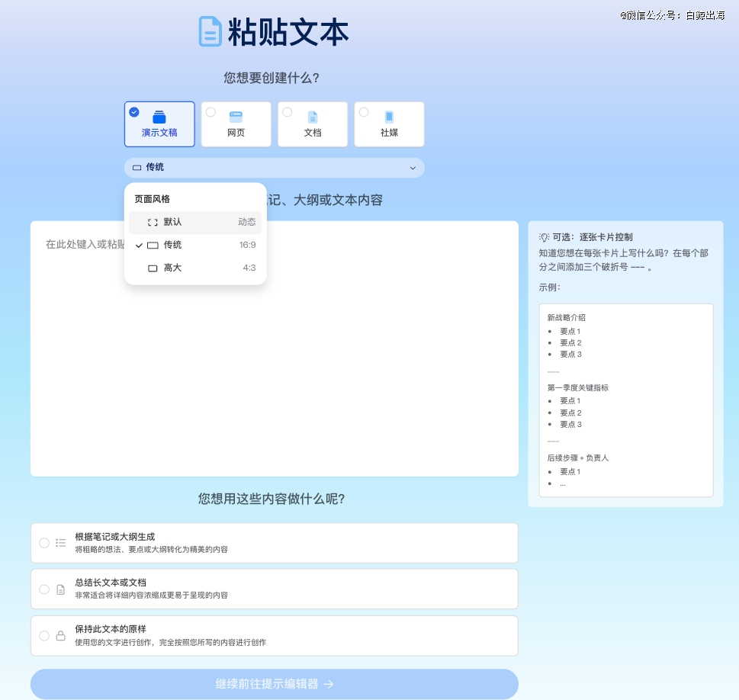
Task: Click the document page icon in 文档
Action: pos(313,117)
